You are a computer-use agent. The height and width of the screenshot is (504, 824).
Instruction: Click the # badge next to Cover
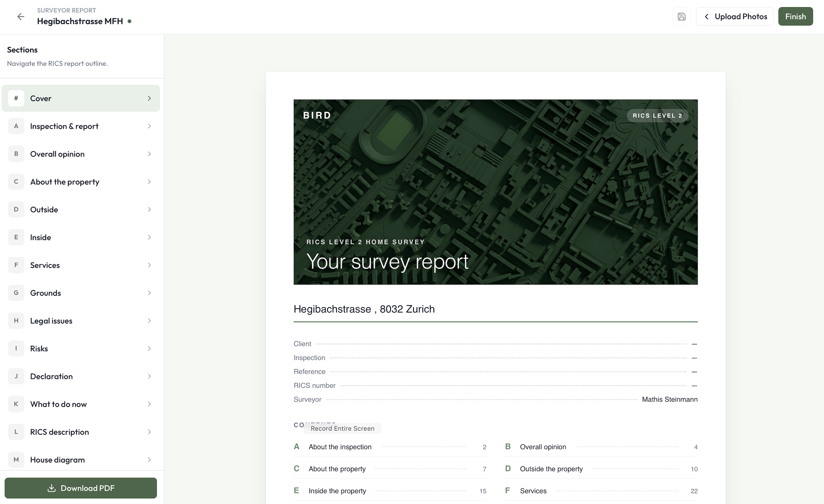pyautogui.click(x=16, y=98)
